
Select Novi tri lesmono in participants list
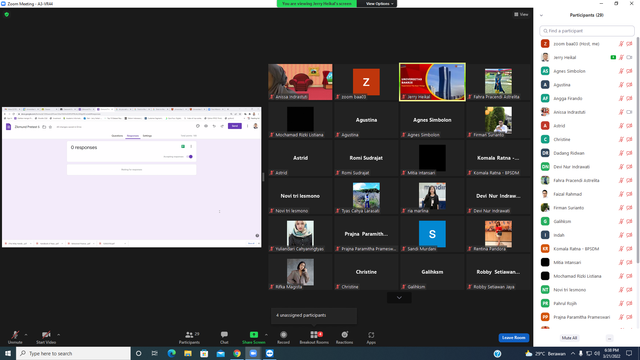pyautogui.click(x=587, y=290)
